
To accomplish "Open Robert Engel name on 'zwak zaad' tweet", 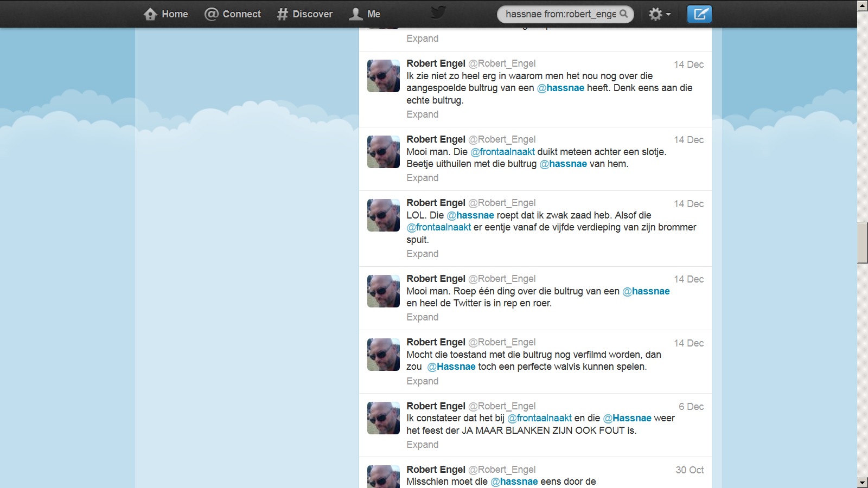I will click(436, 203).
